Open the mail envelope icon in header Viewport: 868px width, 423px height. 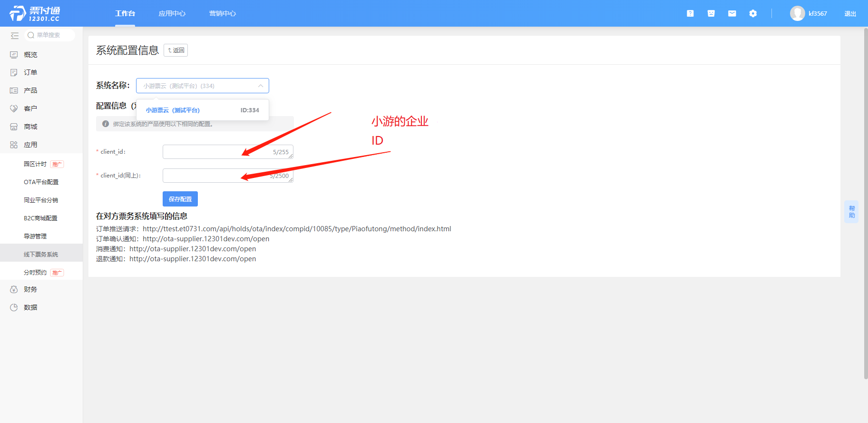(x=732, y=13)
